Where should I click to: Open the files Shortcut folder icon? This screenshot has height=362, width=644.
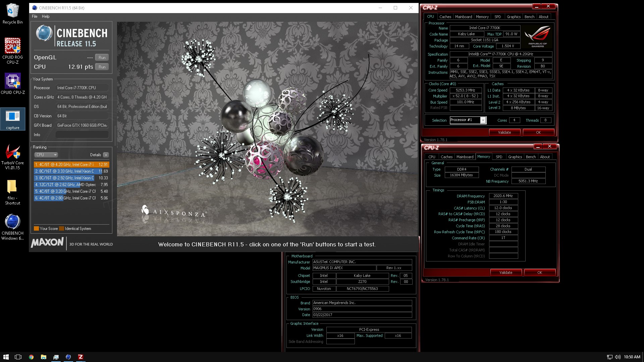[12, 192]
